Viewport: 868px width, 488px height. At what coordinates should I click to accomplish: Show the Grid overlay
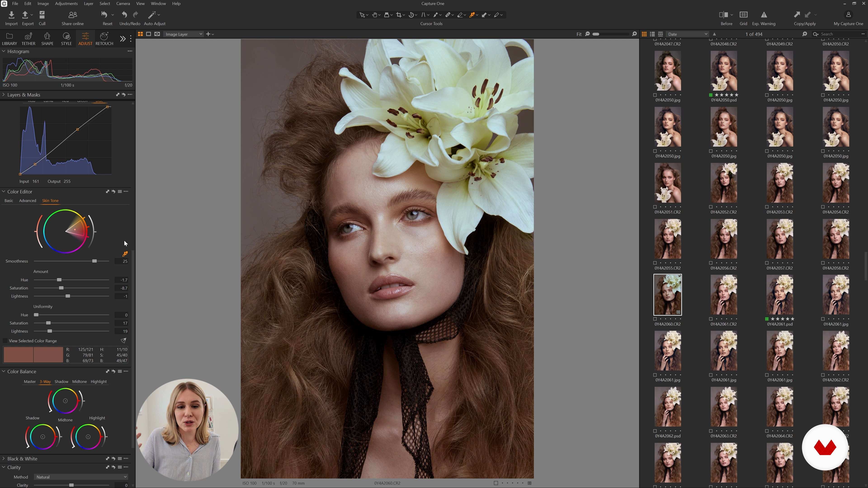pyautogui.click(x=743, y=15)
